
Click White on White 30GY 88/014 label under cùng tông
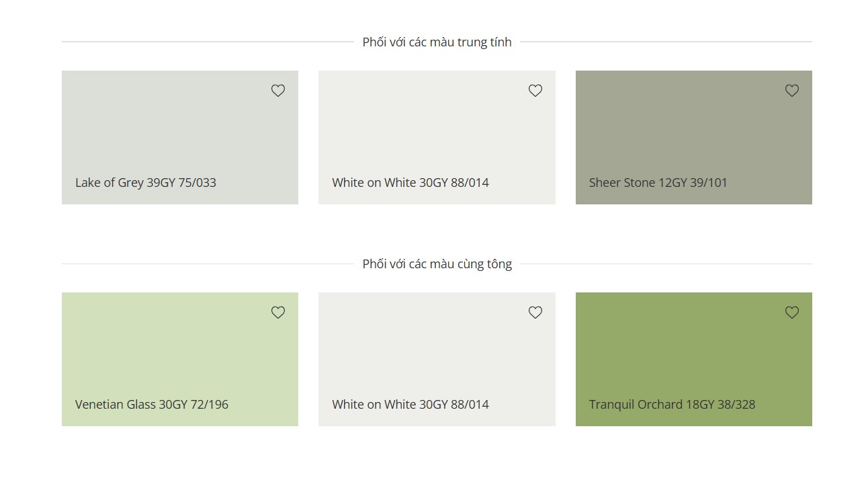point(410,405)
